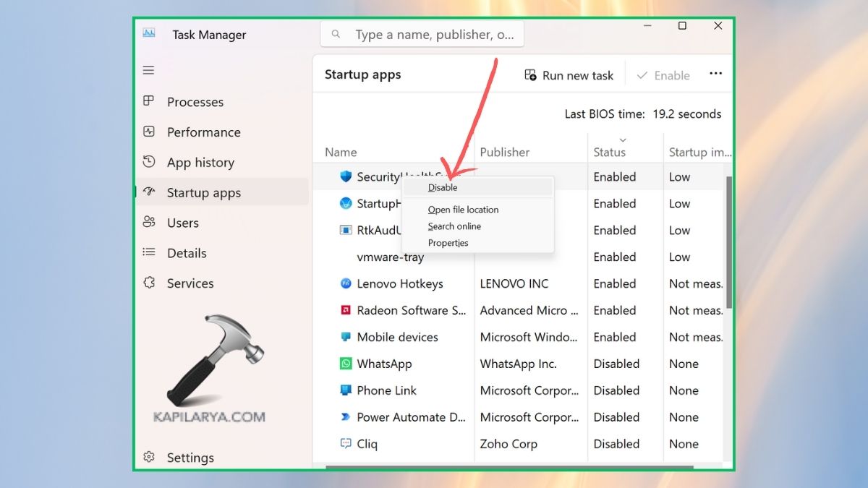Click the vertical scrollbar of the list

point(729,242)
